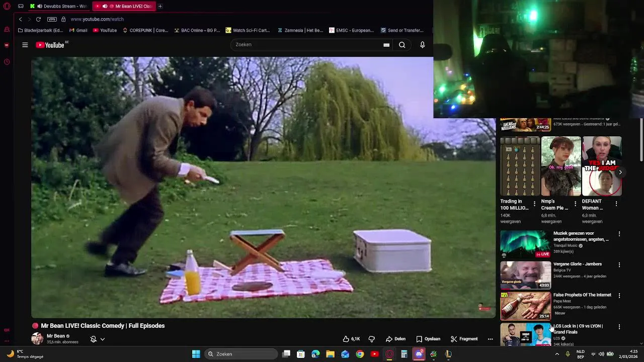Open the Calculator taskbar icon
The image size is (644, 362).
pyautogui.click(x=404, y=354)
